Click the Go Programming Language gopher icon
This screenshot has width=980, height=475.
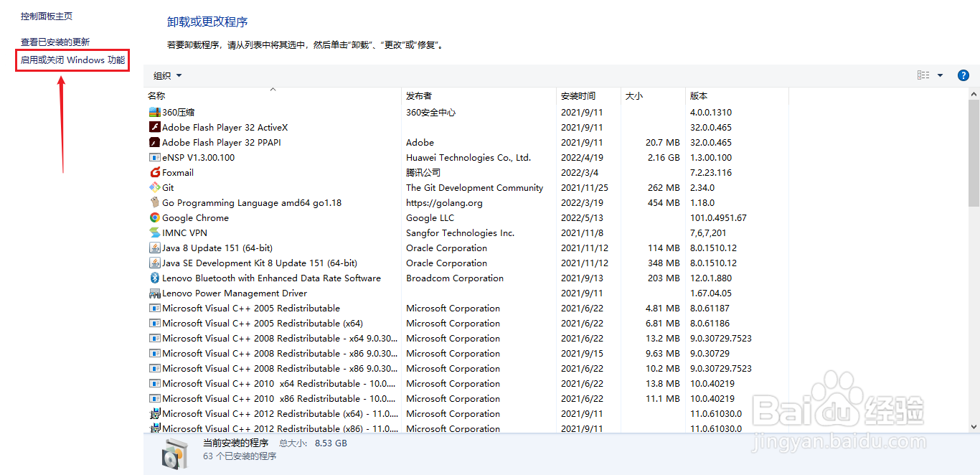[x=154, y=202]
